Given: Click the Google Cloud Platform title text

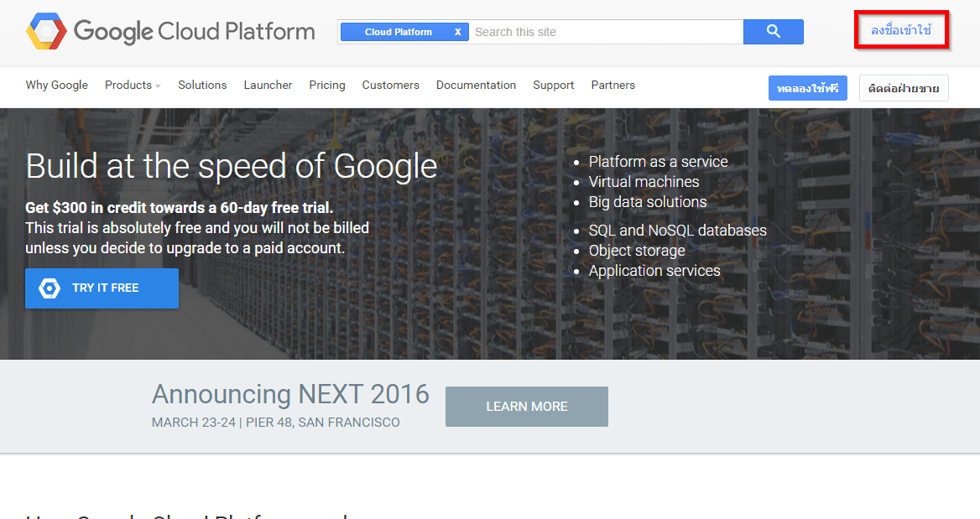Looking at the screenshot, I should 195,31.
